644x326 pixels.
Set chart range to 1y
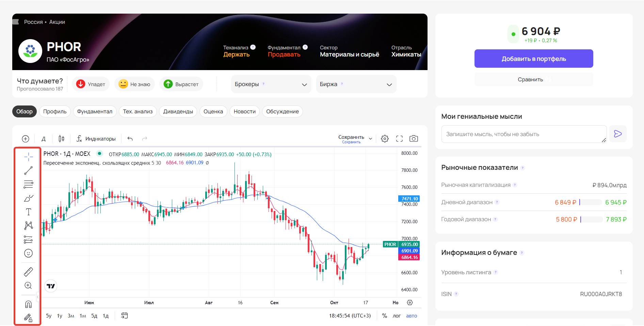pyautogui.click(x=60, y=316)
